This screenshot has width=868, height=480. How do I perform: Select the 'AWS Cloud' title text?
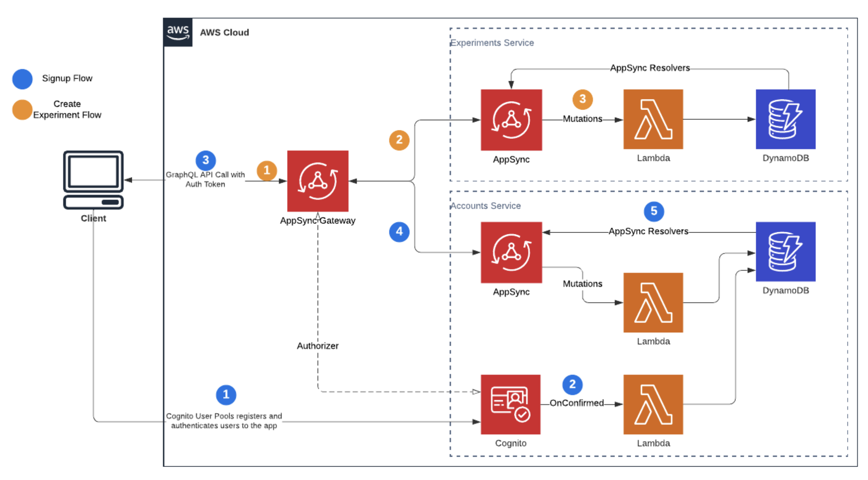(224, 32)
